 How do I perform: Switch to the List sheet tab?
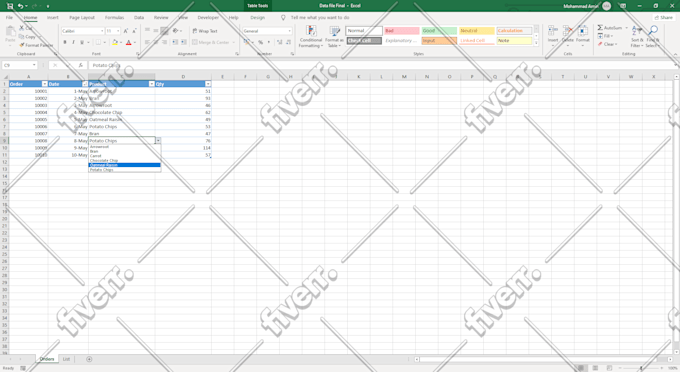coord(66,359)
